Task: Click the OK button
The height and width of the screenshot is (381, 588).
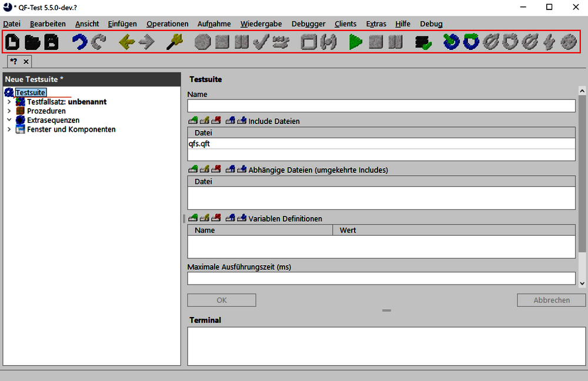Action: pos(221,300)
